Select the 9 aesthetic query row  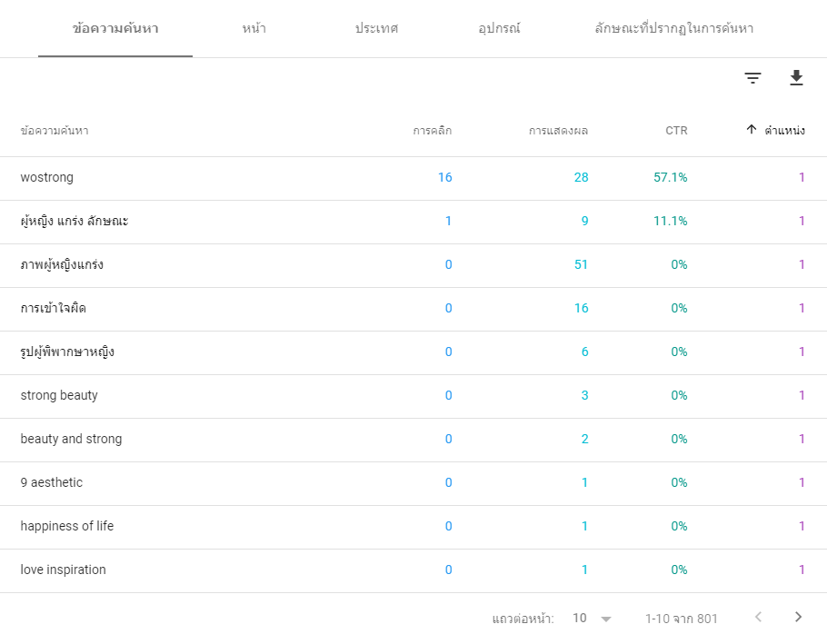click(x=413, y=483)
